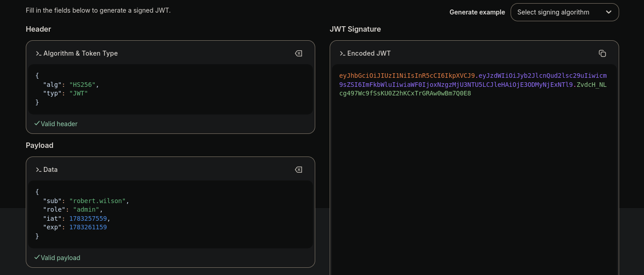644x275 pixels.
Task: Click the iat value 1783257559
Action: point(88,218)
